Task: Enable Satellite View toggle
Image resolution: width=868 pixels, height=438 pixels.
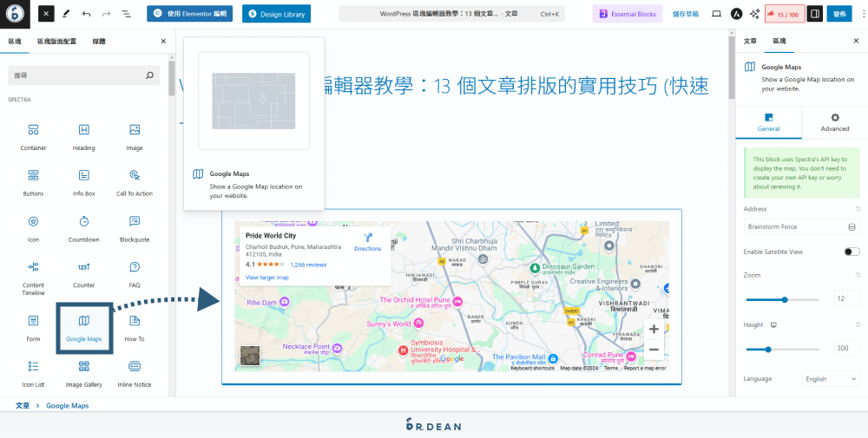Action: (x=852, y=252)
